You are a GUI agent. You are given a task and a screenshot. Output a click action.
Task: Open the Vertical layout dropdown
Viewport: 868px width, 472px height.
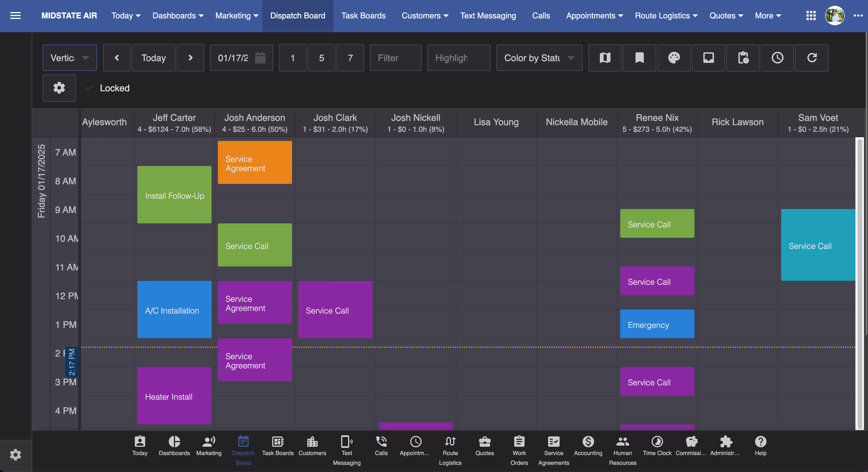coord(70,58)
